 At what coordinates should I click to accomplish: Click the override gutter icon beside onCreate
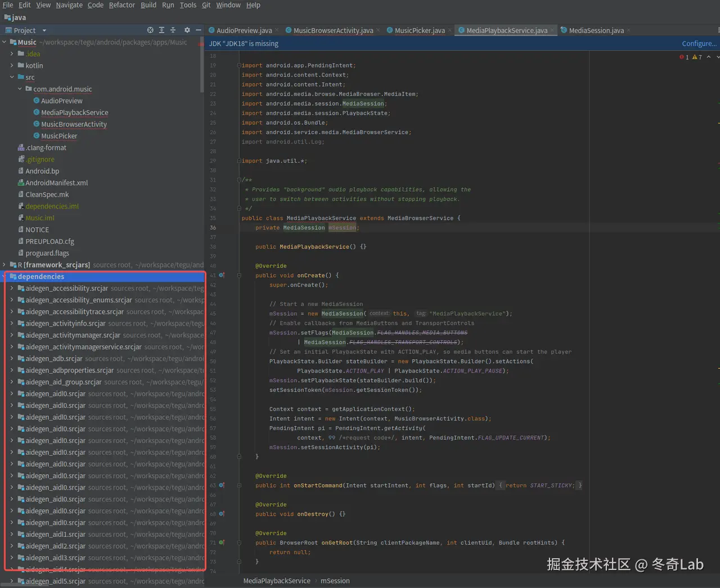221,275
